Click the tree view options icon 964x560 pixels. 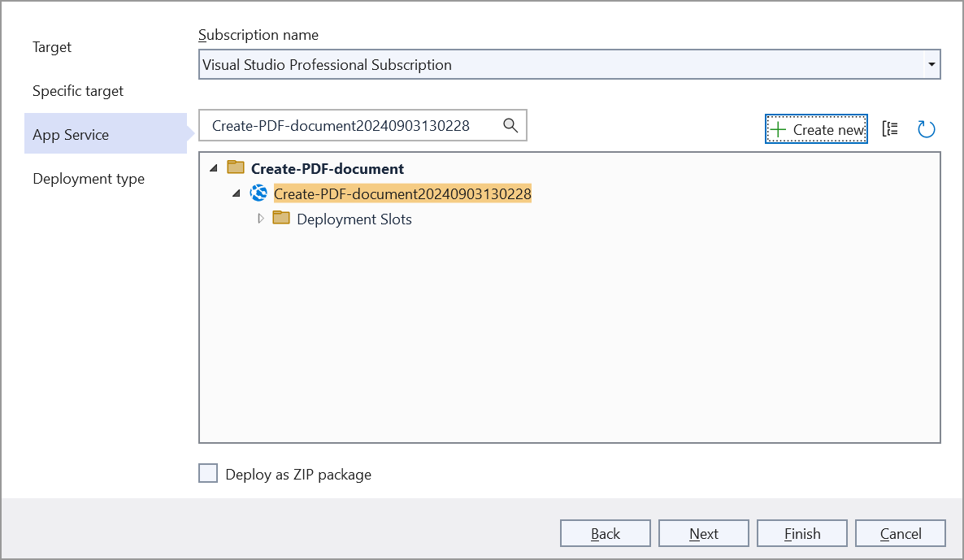(891, 129)
